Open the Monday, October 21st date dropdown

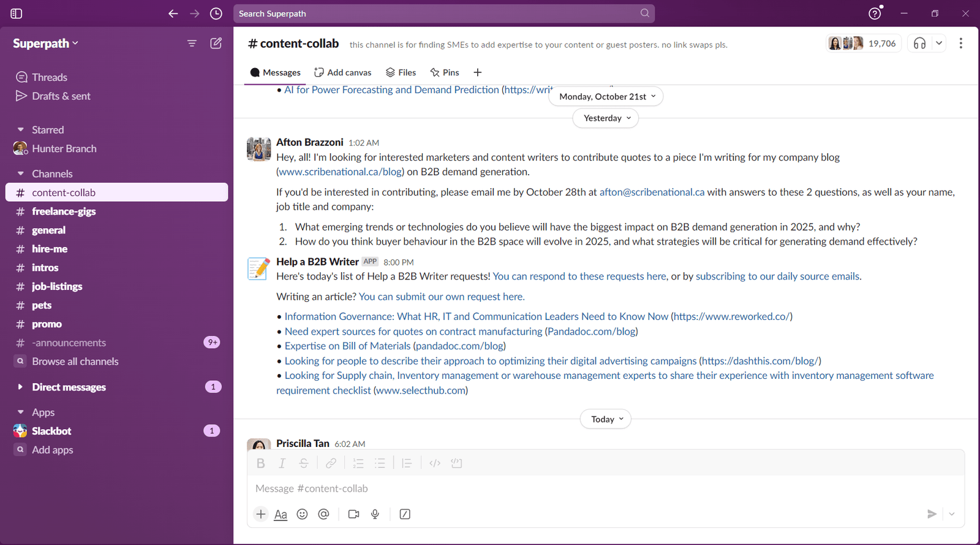[606, 96]
